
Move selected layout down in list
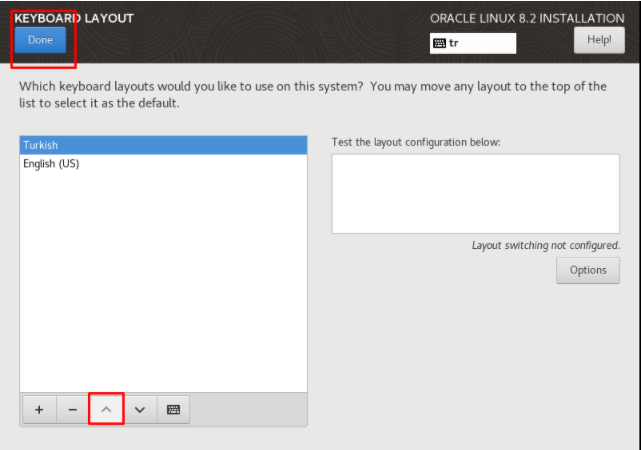140,410
